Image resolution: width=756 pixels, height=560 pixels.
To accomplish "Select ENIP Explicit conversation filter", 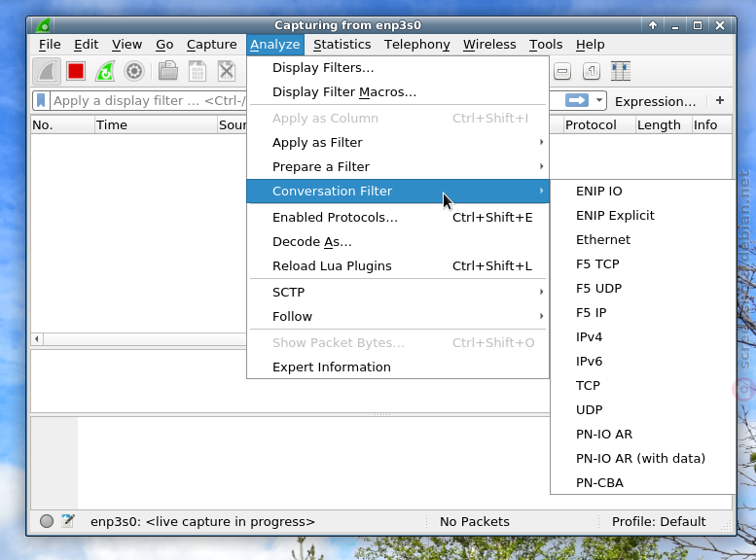I will (643, 216).
